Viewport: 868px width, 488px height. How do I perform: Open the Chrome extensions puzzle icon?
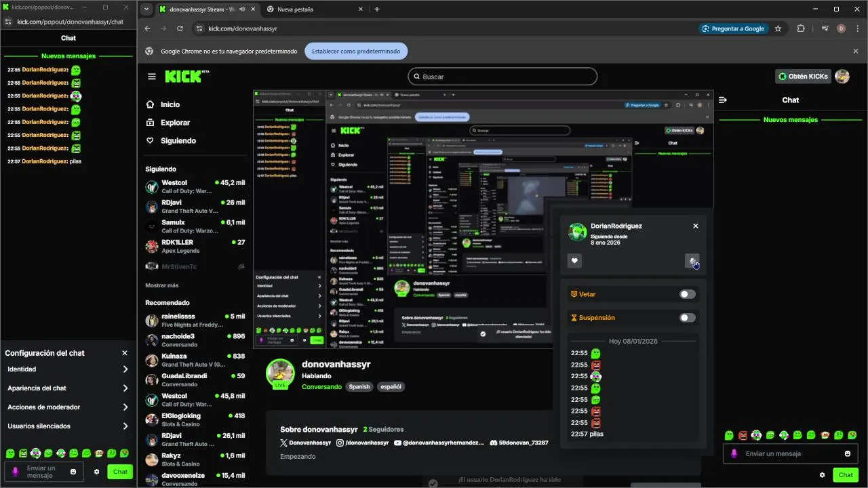[x=801, y=28]
